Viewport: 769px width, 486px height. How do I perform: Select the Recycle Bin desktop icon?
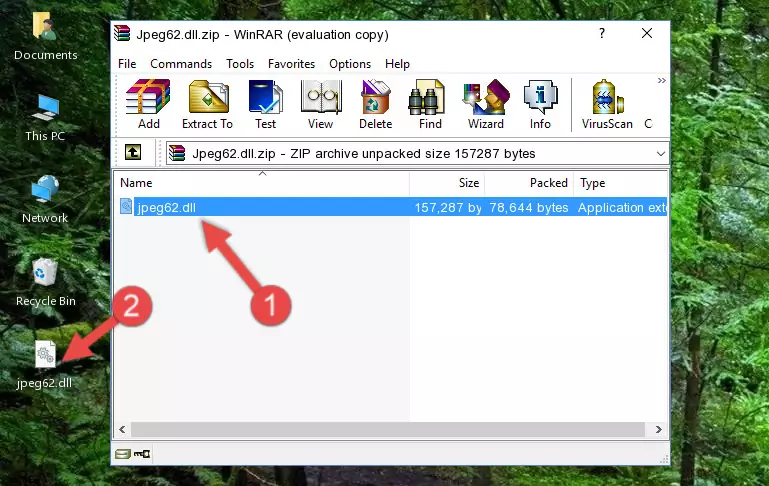point(45,282)
